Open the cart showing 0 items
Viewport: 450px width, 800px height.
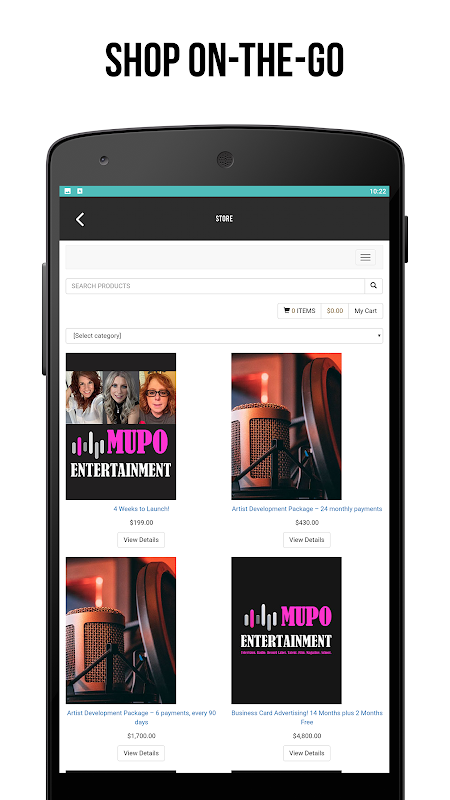click(x=299, y=311)
